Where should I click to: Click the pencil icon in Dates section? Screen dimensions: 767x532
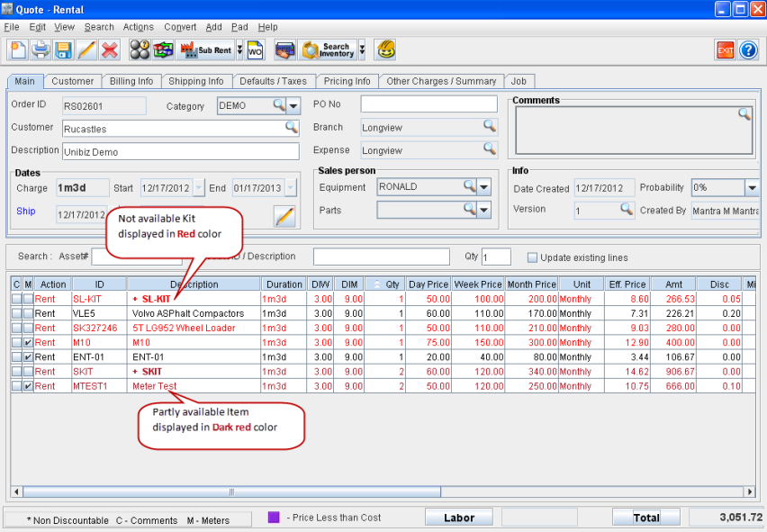tap(284, 217)
